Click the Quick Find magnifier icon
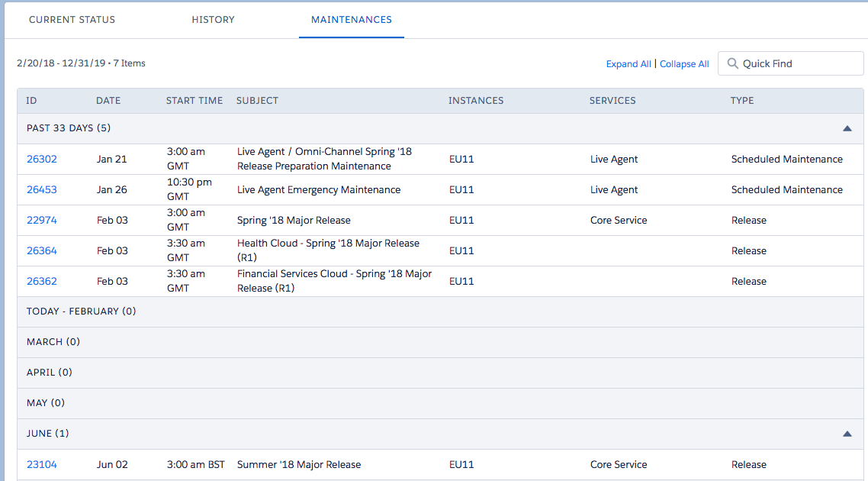This screenshot has height=481, width=868. tap(732, 63)
